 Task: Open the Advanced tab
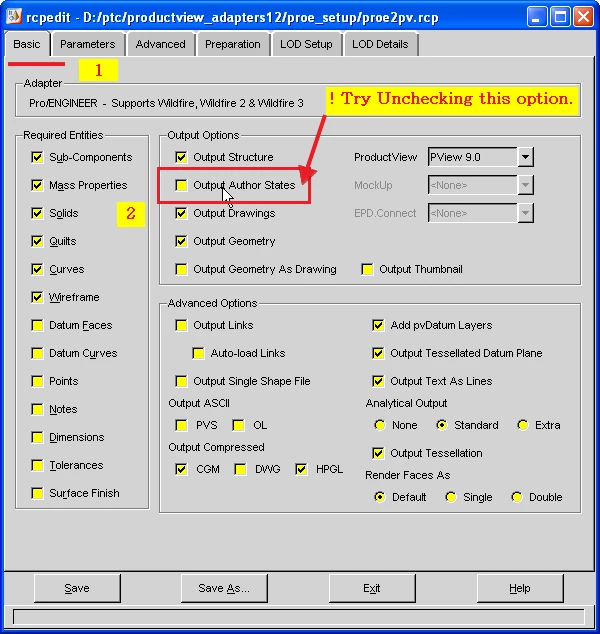click(161, 44)
